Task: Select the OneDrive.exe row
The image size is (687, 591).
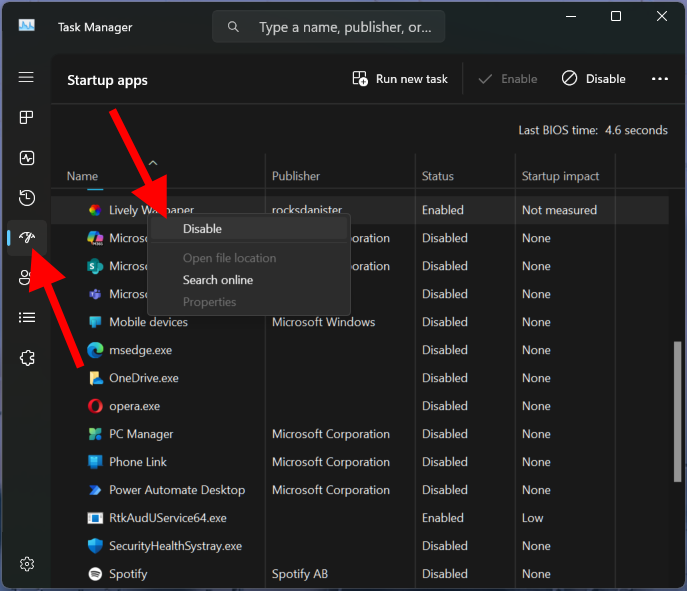Action: coord(143,378)
